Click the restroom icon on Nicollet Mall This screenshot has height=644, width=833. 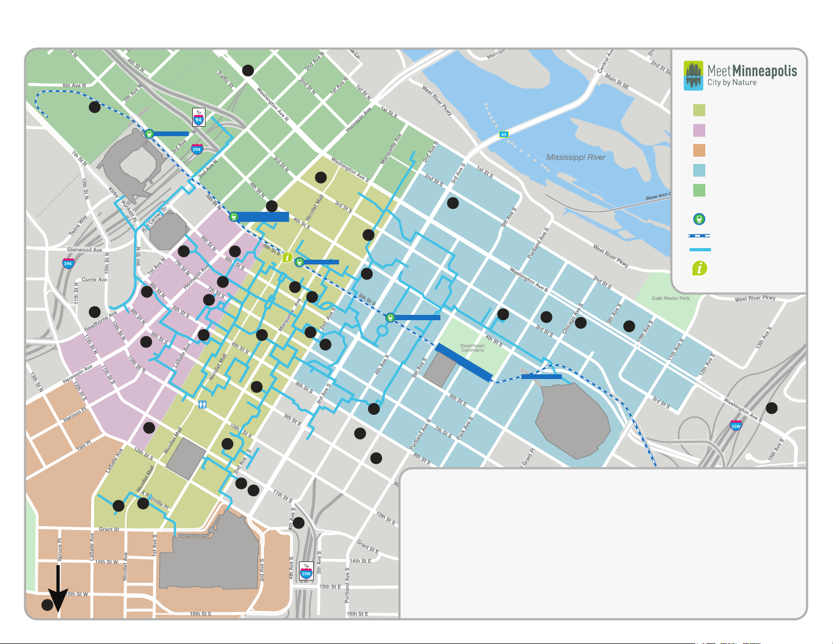[202, 404]
